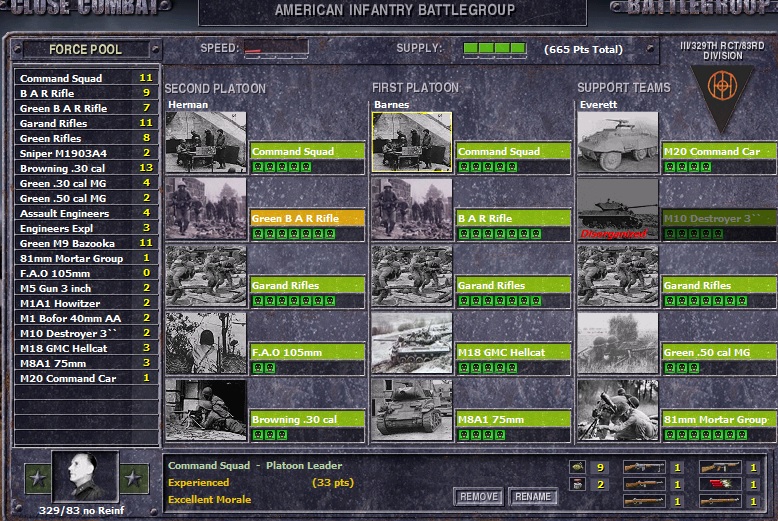Select Sniper M1903A4 in Force Pool
Screen dimensions: 778x521
86,153
